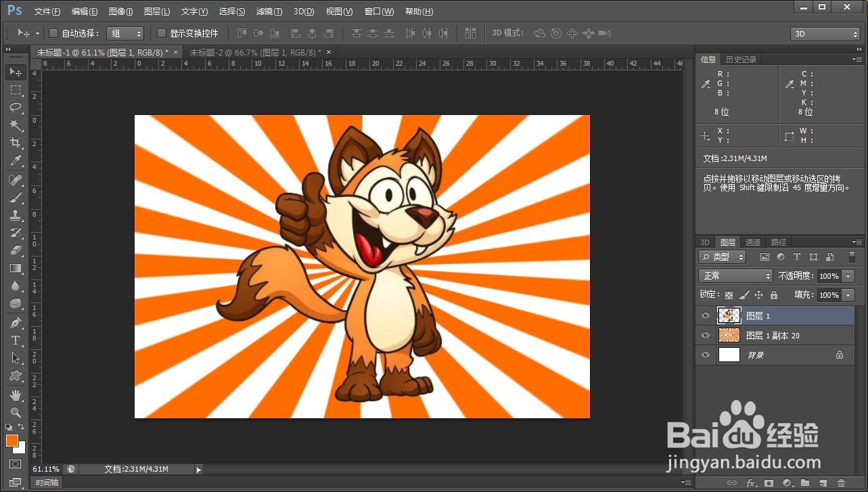Filter layers by type text

point(797,257)
